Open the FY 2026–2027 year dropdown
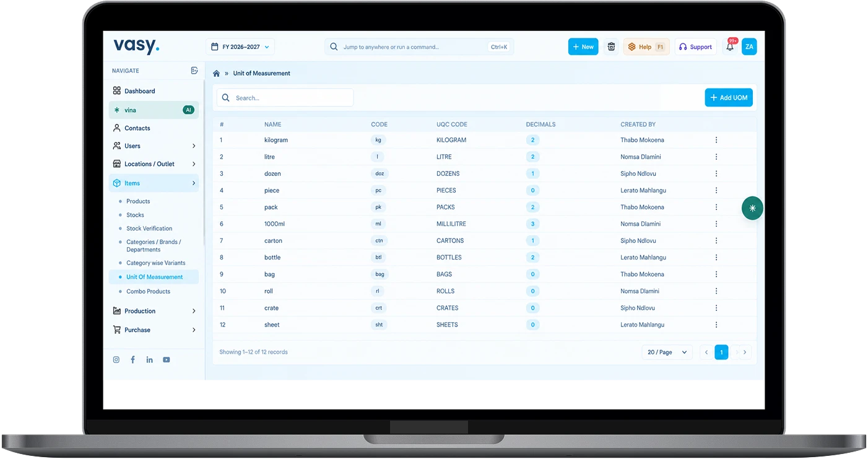This screenshot has width=868, height=459. click(x=240, y=46)
